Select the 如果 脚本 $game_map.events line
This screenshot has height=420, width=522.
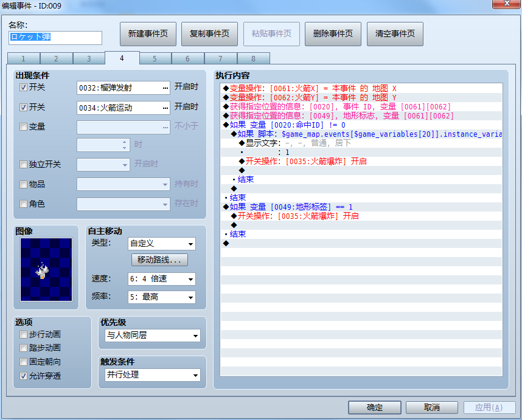(x=361, y=134)
